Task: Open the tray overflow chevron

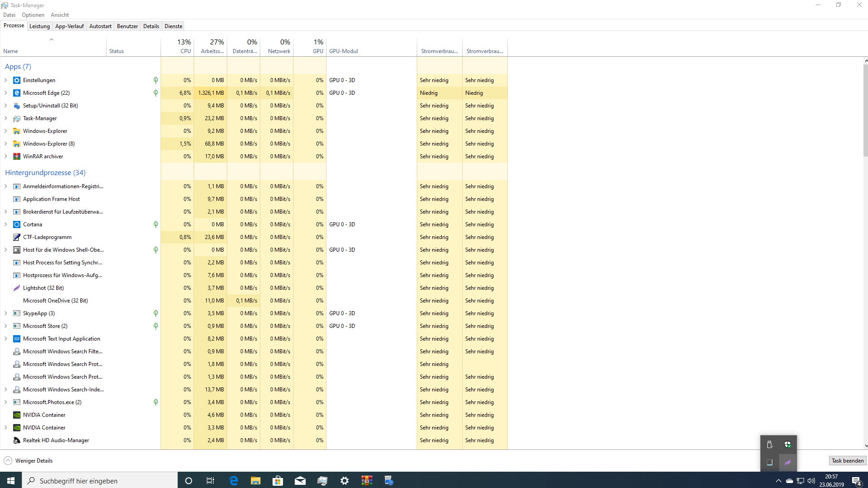Action: click(777, 481)
